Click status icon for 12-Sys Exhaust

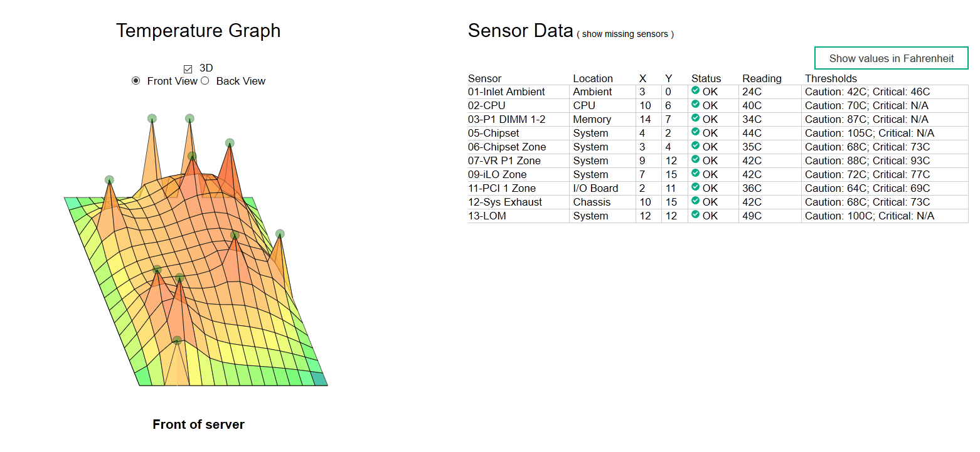point(695,201)
